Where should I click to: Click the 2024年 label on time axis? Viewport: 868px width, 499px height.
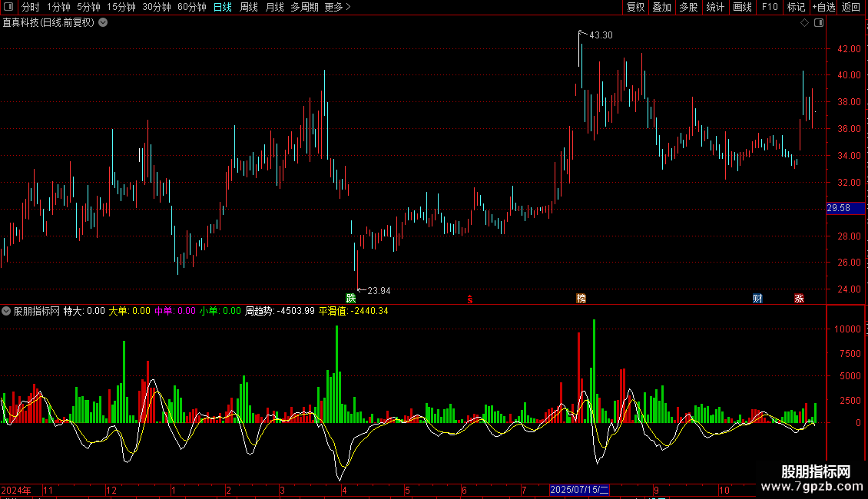16,490
